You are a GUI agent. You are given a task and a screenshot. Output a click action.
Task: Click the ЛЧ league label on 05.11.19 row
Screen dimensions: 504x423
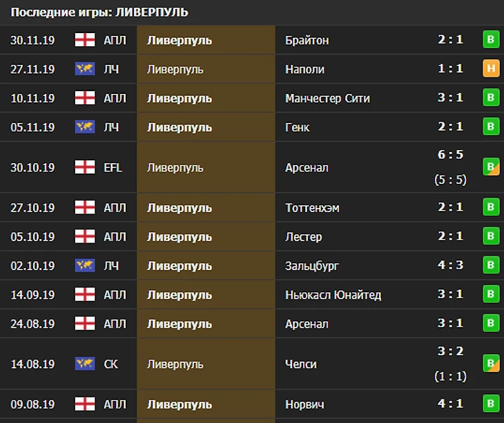tap(111, 127)
